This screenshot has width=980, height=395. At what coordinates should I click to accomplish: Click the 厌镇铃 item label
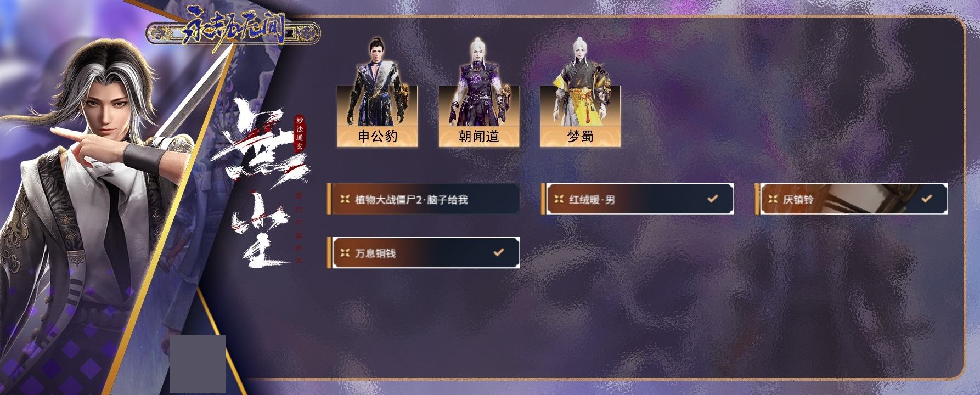pos(798,200)
